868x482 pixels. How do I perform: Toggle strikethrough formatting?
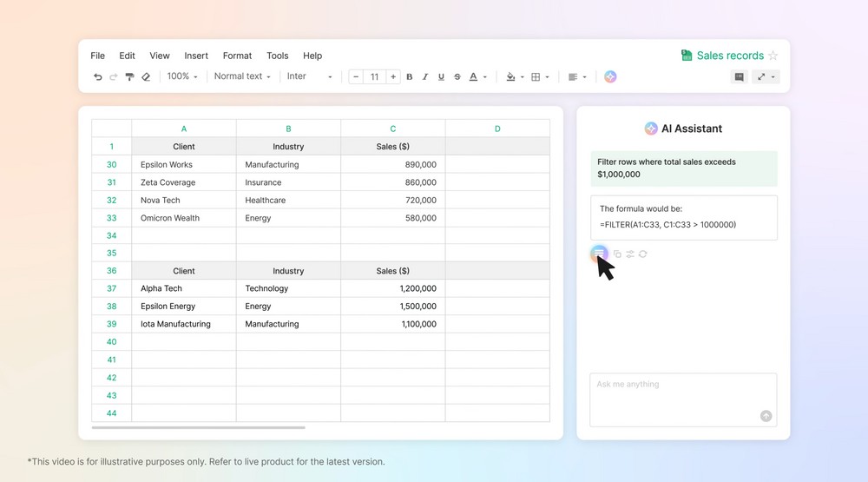(x=457, y=77)
